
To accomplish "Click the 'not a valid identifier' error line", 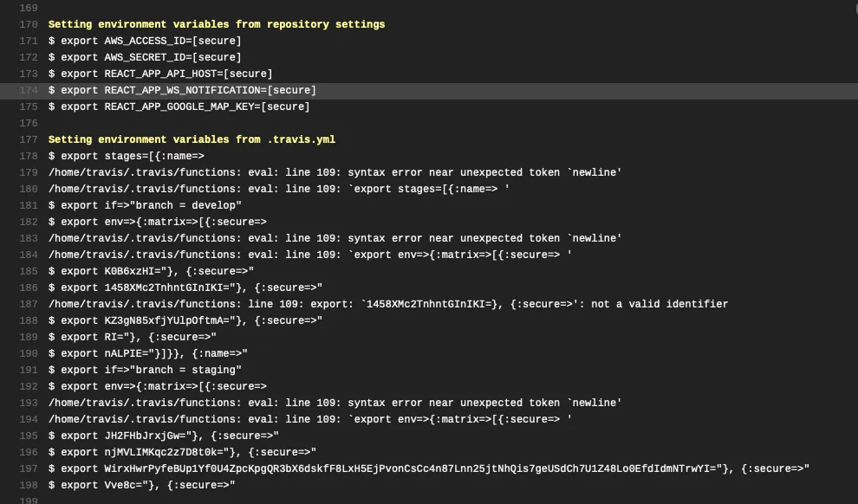I will coord(388,304).
